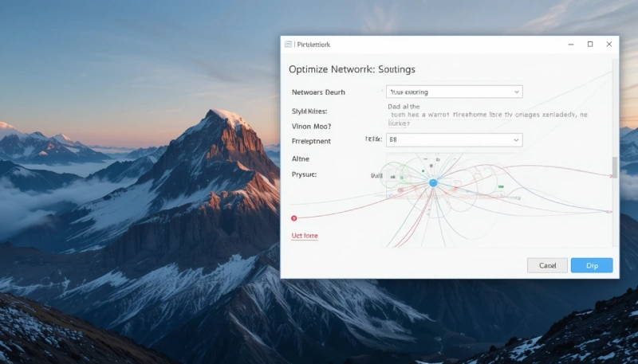This screenshot has width=638, height=364.
Task: Open the Networs Deurh dropdown
Action: click(454, 92)
